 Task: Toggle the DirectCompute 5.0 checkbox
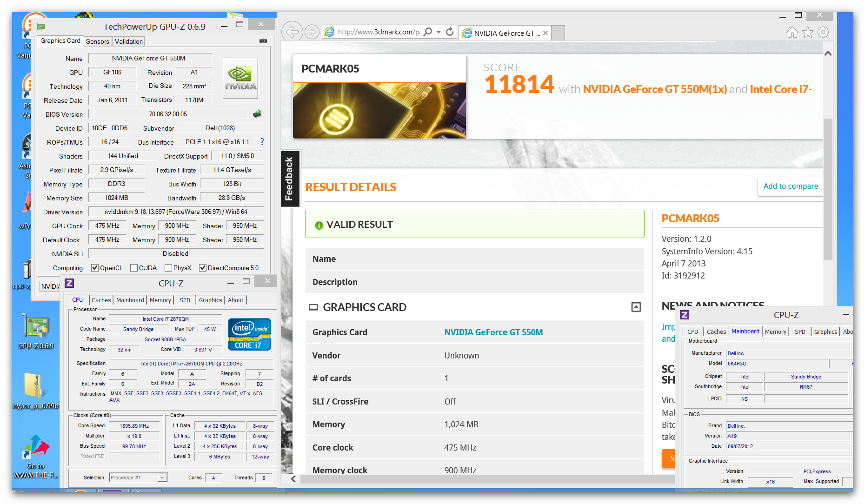click(x=203, y=268)
